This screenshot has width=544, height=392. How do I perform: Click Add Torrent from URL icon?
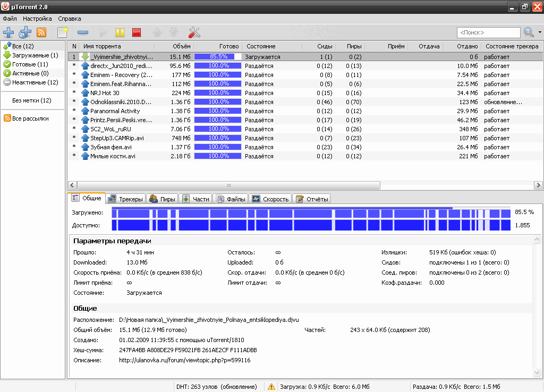click(25, 32)
